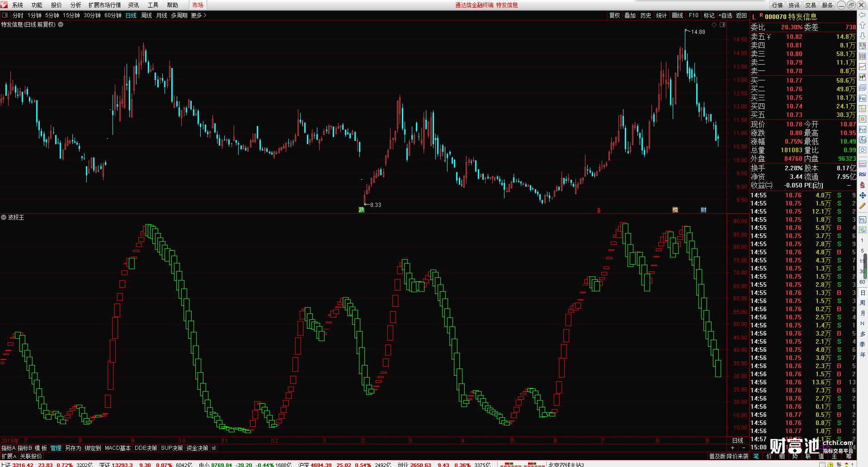Screen dimensions: 868x467
Task: Click the up arrow icon for previous stock
Action: pyautogui.click(x=863, y=25)
